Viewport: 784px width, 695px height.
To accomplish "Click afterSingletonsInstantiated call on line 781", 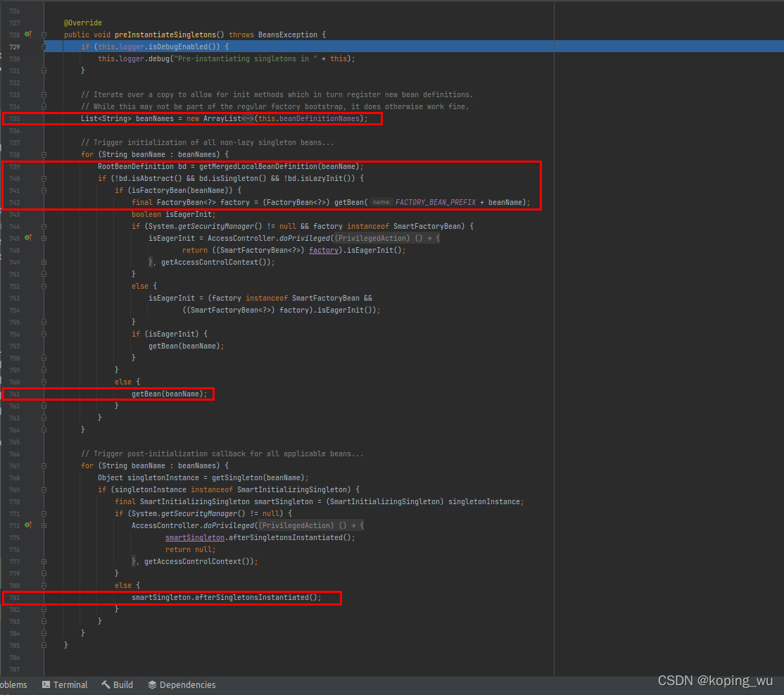I will pos(252,597).
